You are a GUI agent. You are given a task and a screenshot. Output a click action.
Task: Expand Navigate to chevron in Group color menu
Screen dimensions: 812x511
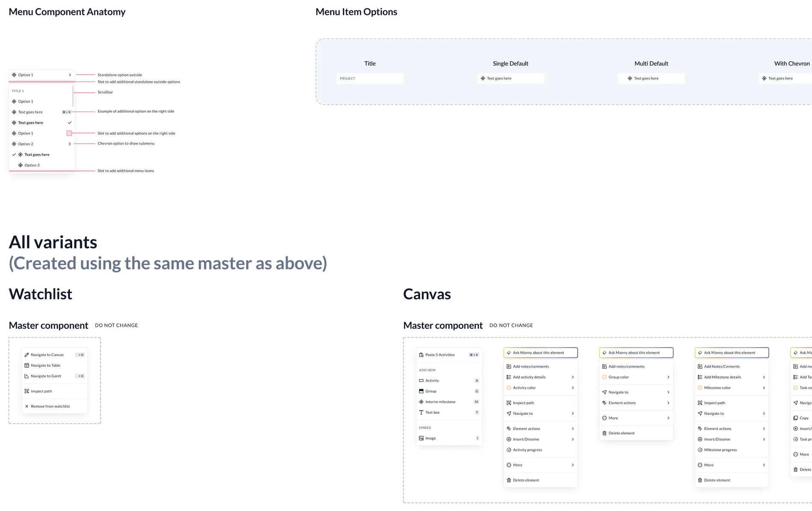[668, 392]
